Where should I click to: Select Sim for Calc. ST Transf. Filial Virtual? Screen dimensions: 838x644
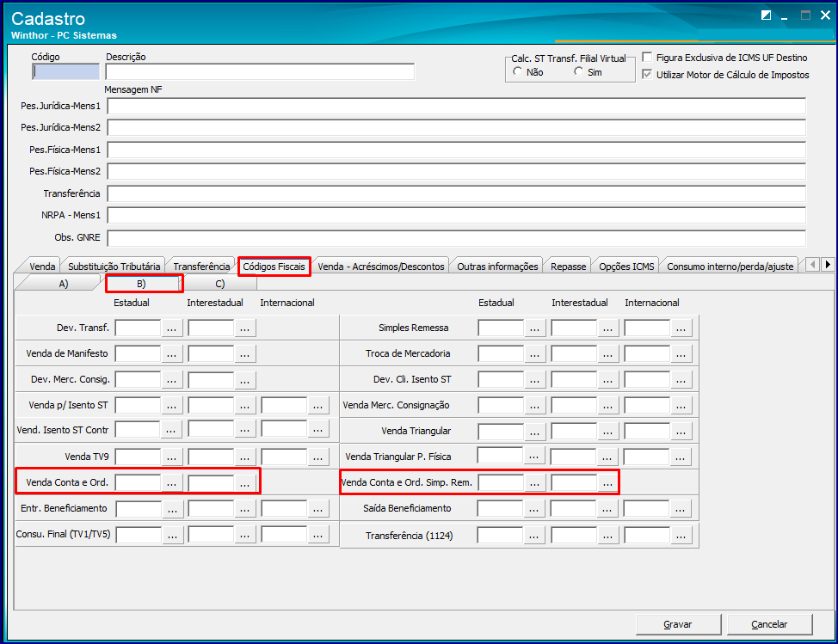(579, 71)
